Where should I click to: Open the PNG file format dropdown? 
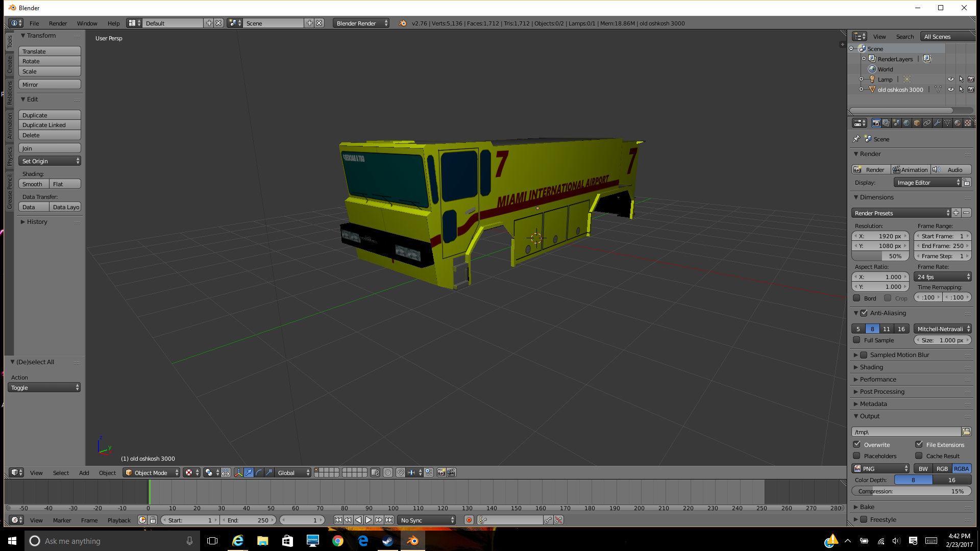coord(880,468)
